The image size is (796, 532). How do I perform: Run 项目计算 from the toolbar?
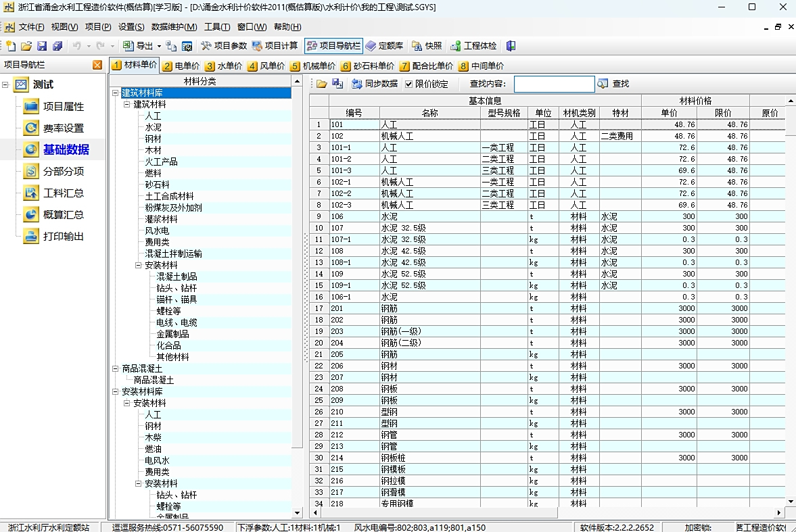click(275, 46)
